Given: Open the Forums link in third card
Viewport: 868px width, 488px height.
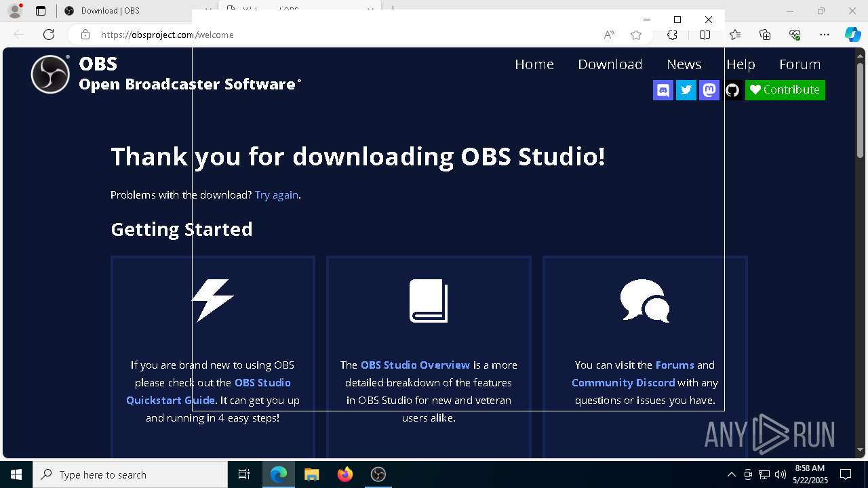Looking at the screenshot, I should tap(675, 365).
